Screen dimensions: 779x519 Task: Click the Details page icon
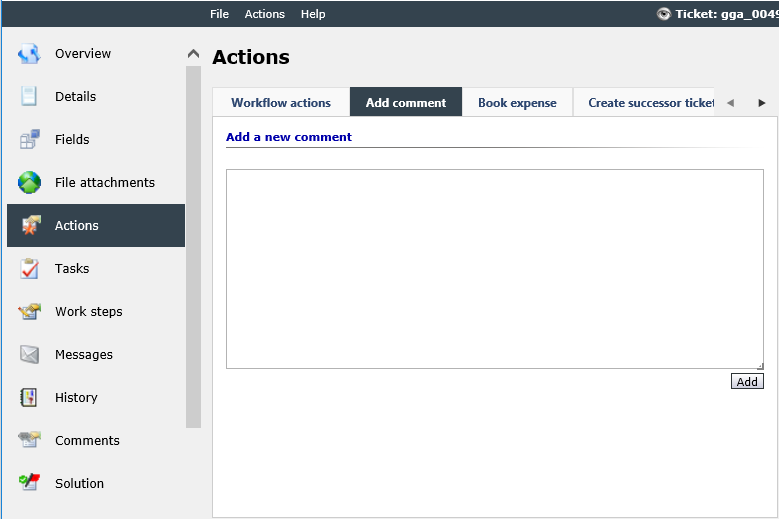[x=29, y=96]
